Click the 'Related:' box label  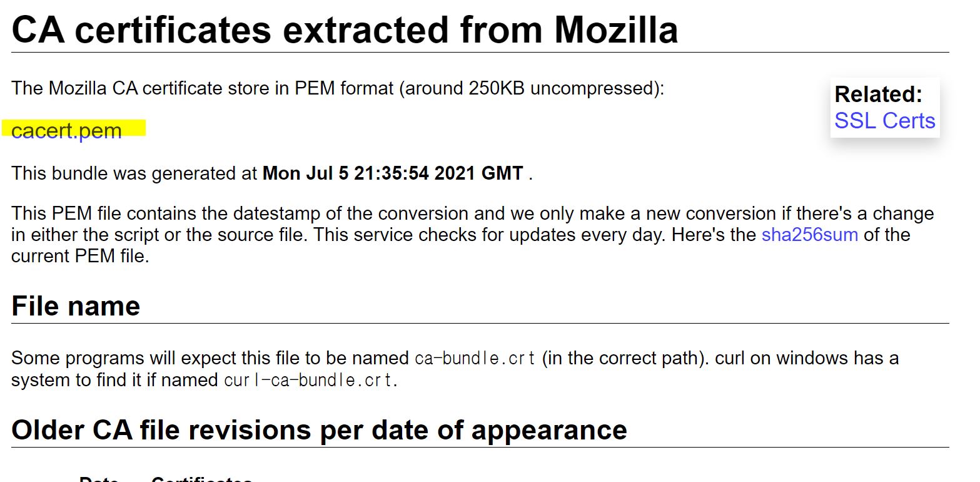[878, 95]
